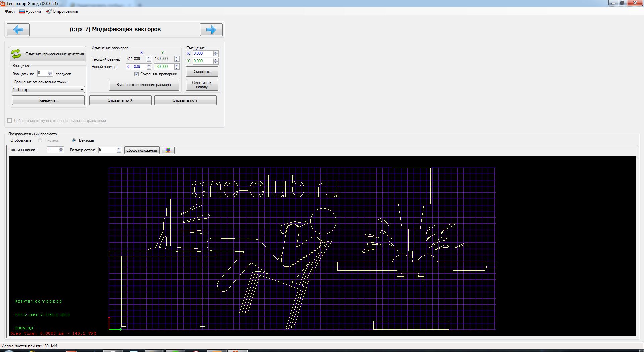
Task: Increase the Вращать на degrees value
Action: point(50,72)
